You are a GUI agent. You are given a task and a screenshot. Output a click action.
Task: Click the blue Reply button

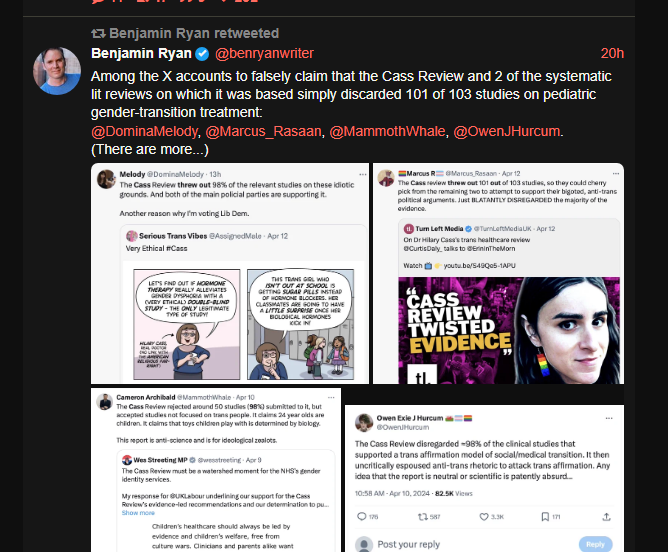[595, 544]
